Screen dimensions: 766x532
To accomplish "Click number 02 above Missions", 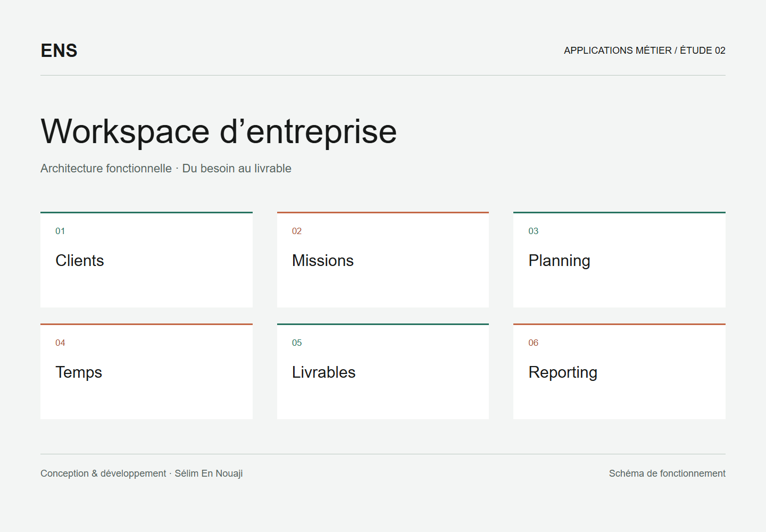I will pos(297,231).
